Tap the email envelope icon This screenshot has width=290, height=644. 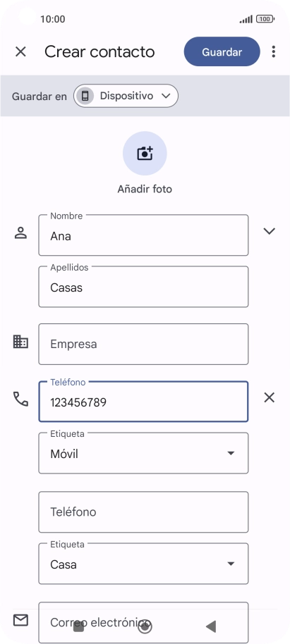pos(20,620)
